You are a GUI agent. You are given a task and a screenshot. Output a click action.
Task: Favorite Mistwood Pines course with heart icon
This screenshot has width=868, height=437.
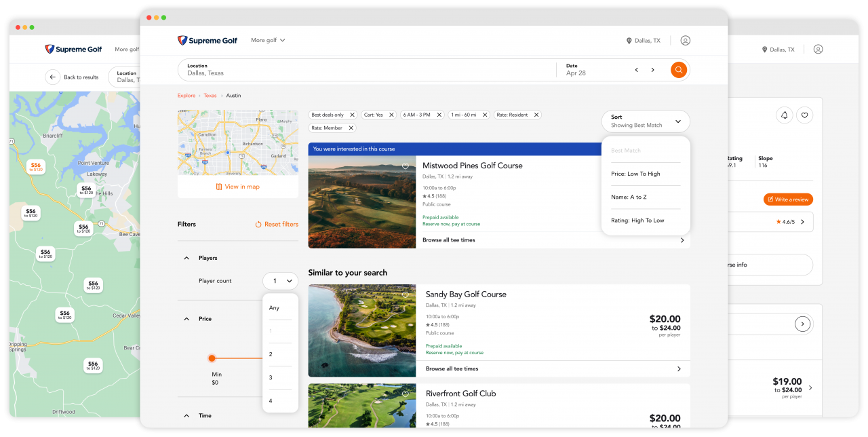(x=406, y=166)
